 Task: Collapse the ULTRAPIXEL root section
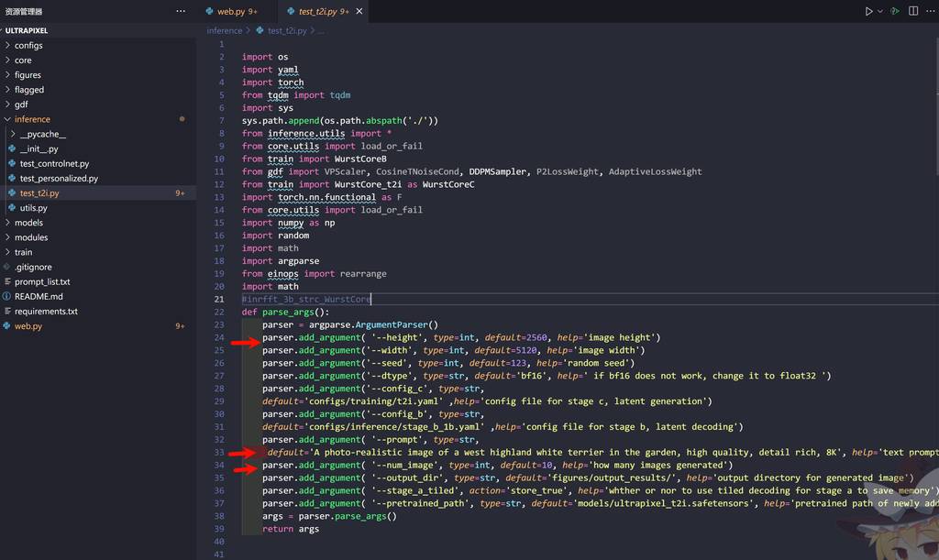click(x=32, y=30)
